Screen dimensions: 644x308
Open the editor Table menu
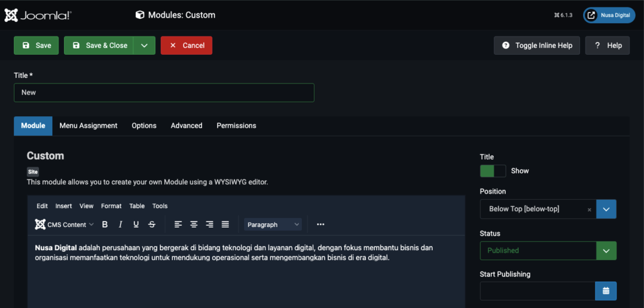[x=136, y=206]
